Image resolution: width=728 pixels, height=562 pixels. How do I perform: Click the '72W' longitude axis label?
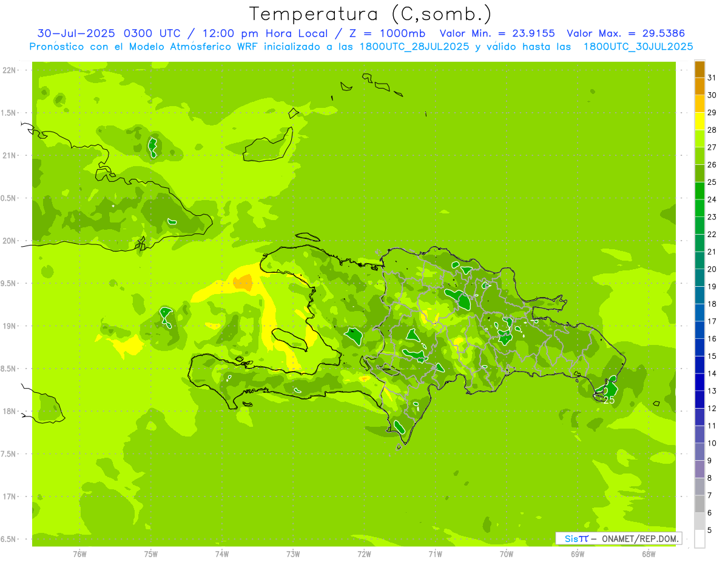pyautogui.click(x=364, y=554)
